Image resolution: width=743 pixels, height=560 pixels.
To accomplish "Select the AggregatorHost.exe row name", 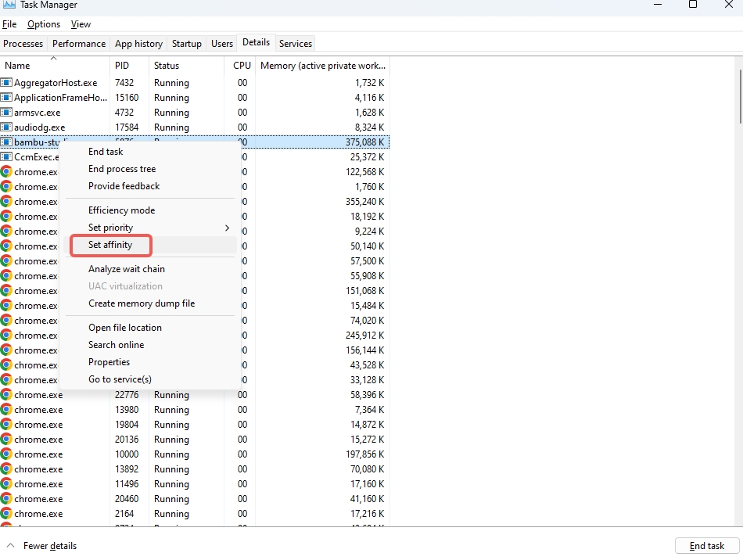I will coord(56,83).
